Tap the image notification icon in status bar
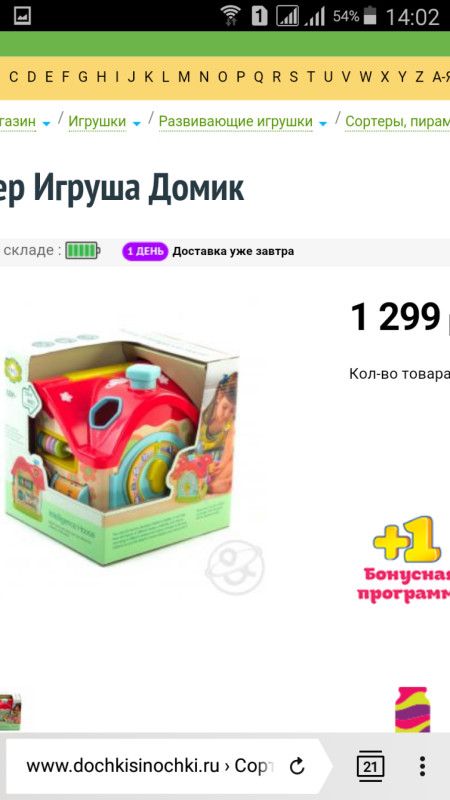Screen dimensions: 450x800 pos(22,16)
